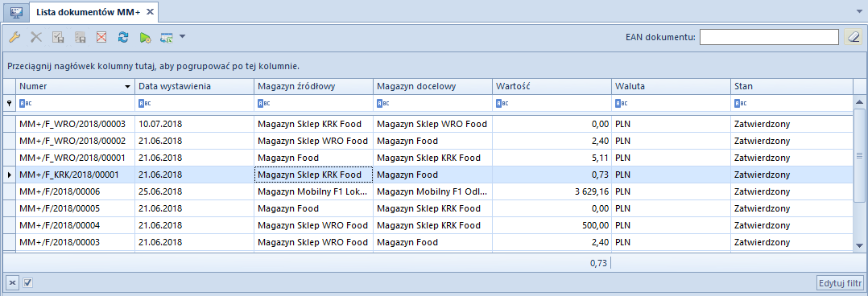Click the gray X delete icon
The width and height of the screenshot is (868, 296).
point(36,37)
